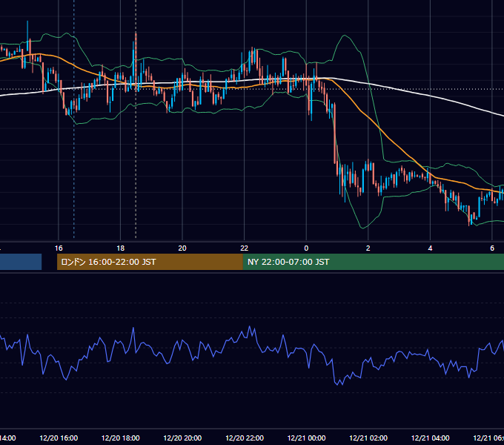Click the 12/20 16:00 date label
Screen dimensions: 504x445
(59, 438)
